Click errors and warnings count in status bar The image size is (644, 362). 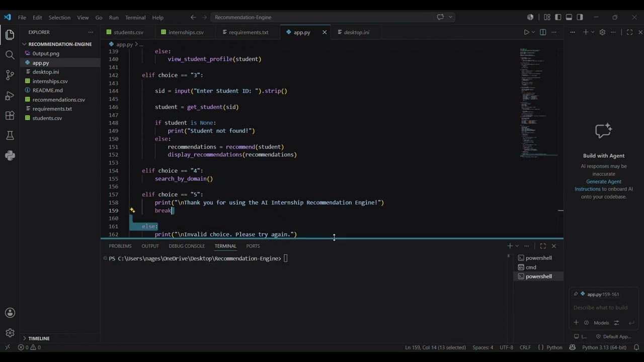(x=30, y=347)
